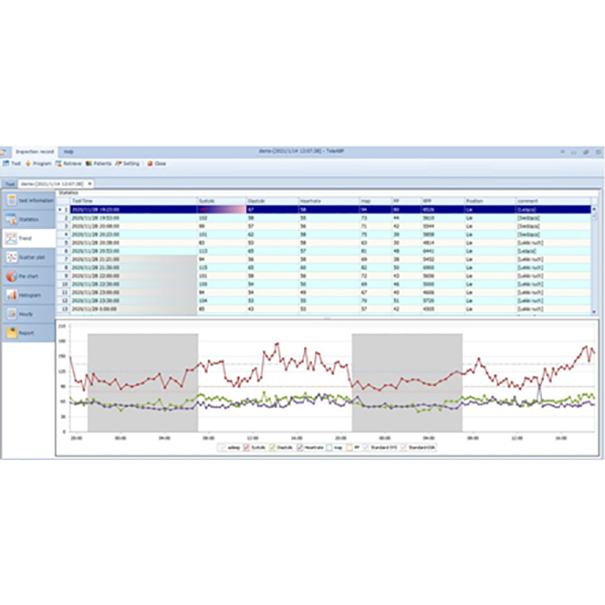Click the table scrollbar up arrow
Screen dimensions: 605x605
pyautogui.click(x=594, y=209)
